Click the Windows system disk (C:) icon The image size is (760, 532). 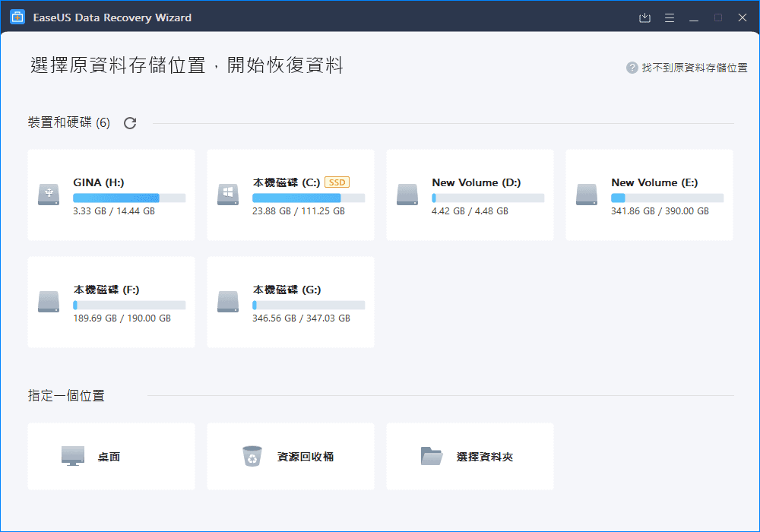tap(228, 195)
